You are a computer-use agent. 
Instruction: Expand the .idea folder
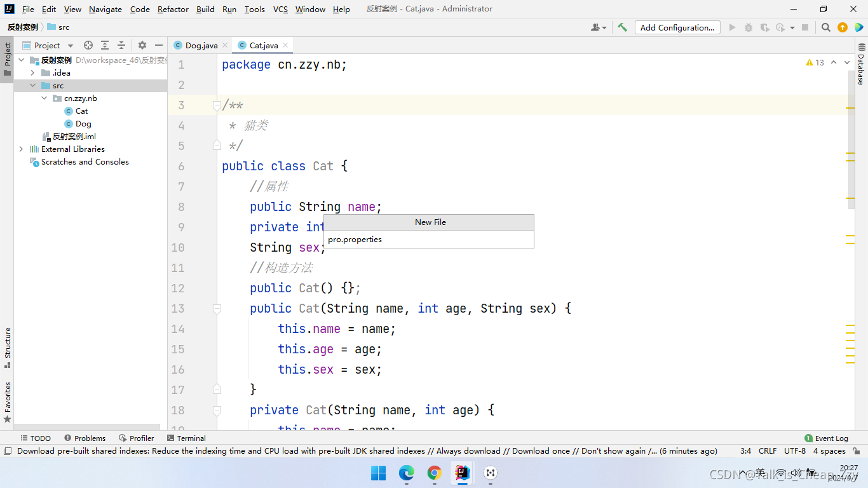(32, 72)
